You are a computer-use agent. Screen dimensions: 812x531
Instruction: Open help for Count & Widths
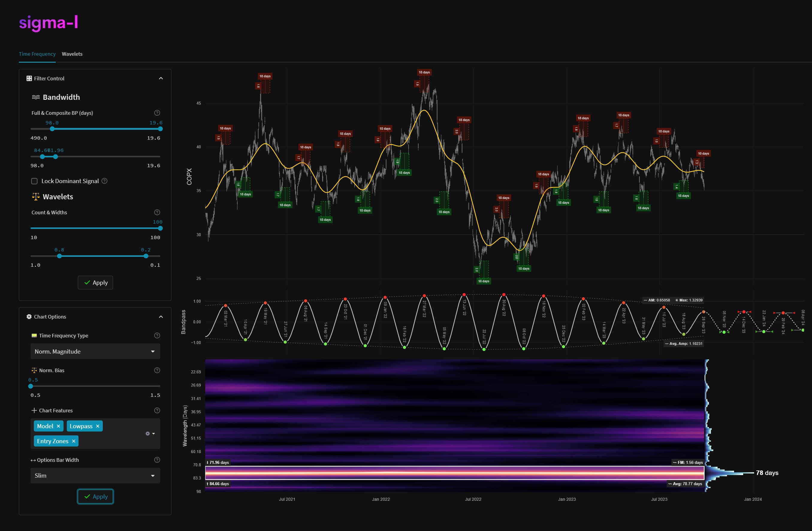click(x=157, y=212)
